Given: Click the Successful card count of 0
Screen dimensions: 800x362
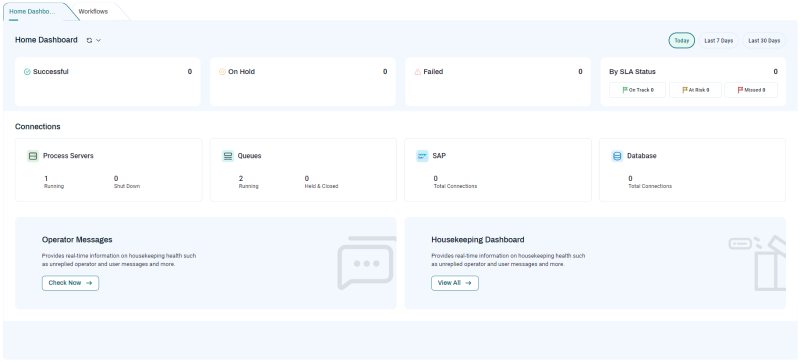Looking at the screenshot, I should [190, 72].
